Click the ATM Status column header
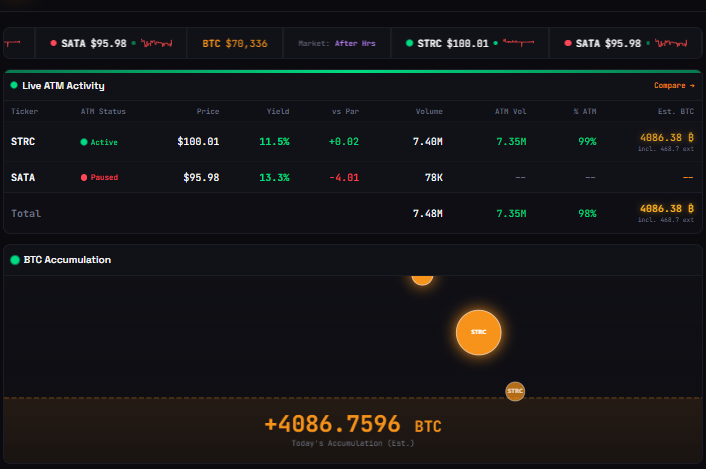Screen dimensions: 706x469 (x=103, y=111)
